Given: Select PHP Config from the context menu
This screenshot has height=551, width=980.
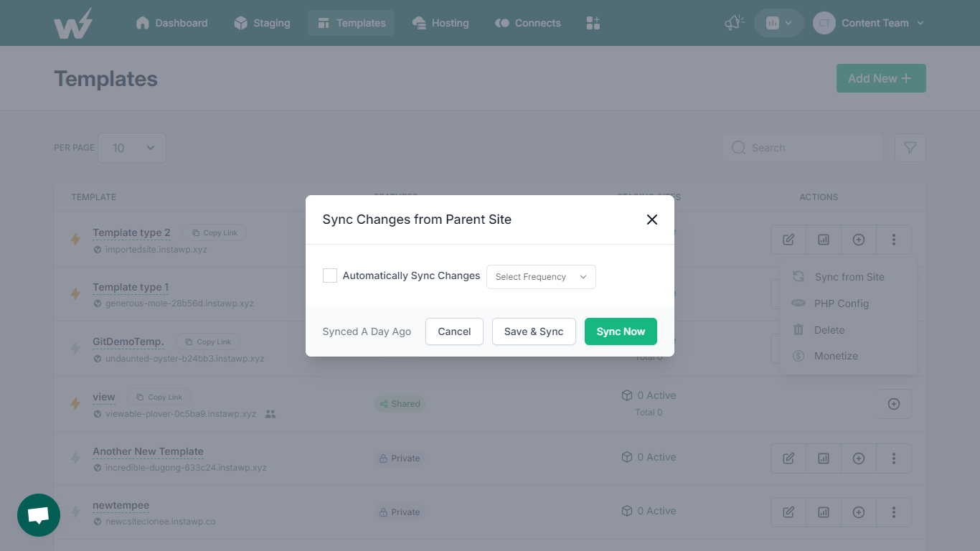Looking at the screenshot, I should coord(841,303).
